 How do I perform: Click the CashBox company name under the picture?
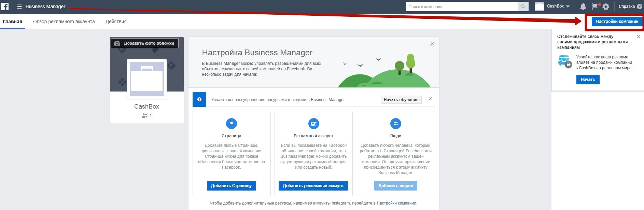tap(147, 107)
